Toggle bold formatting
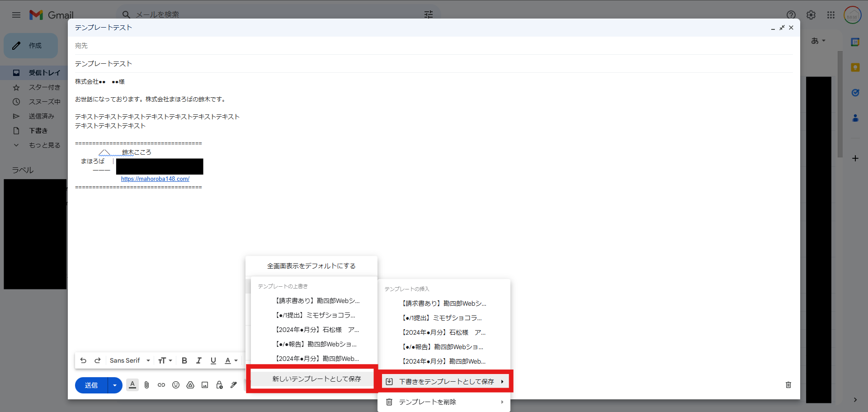868x412 pixels. pyautogui.click(x=184, y=360)
